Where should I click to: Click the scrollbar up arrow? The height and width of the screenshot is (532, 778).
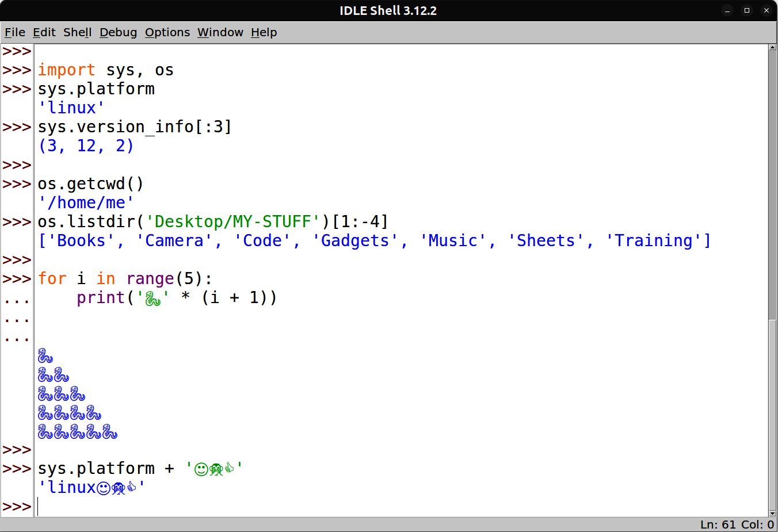[772, 48]
